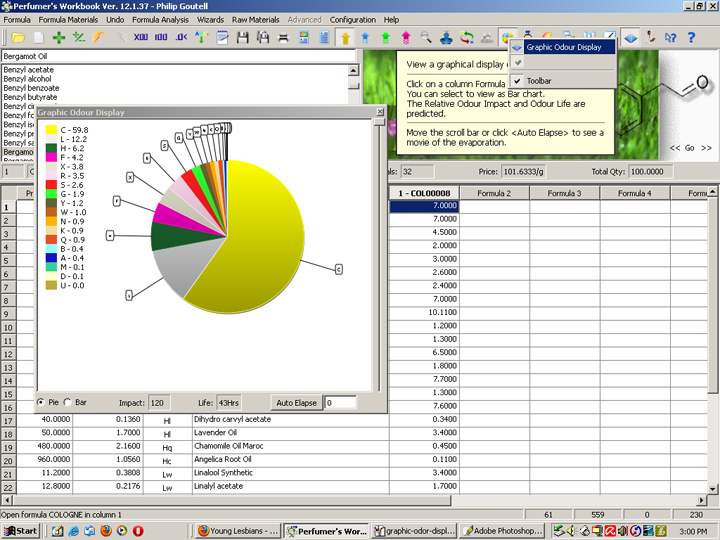
Task: Click the << previous link by Go
Action: coord(675,148)
